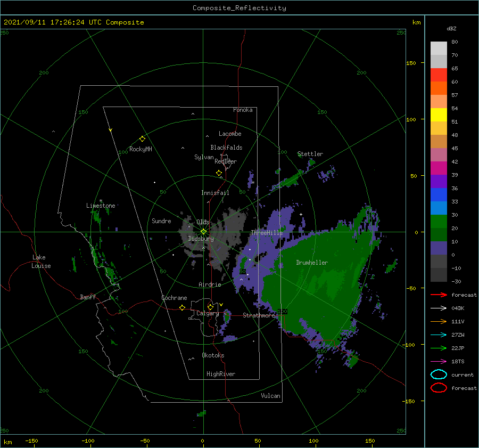The width and height of the screenshot is (479, 448).
Task: Click the Lacombe city label
Action: point(230,134)
